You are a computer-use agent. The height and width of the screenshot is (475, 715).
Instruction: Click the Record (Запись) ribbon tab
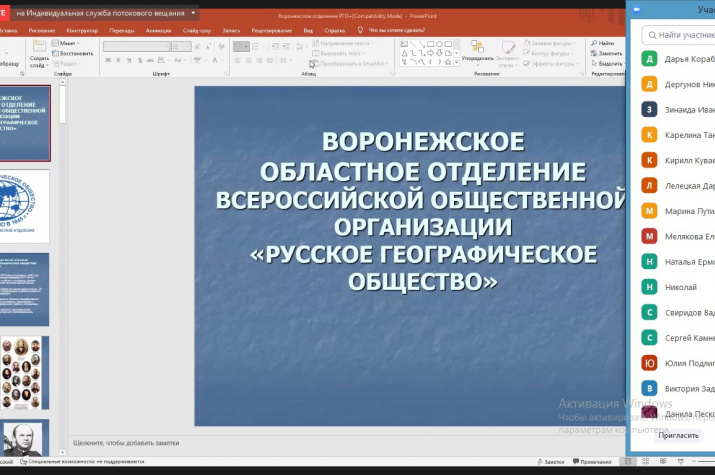[x=231, y=31]
